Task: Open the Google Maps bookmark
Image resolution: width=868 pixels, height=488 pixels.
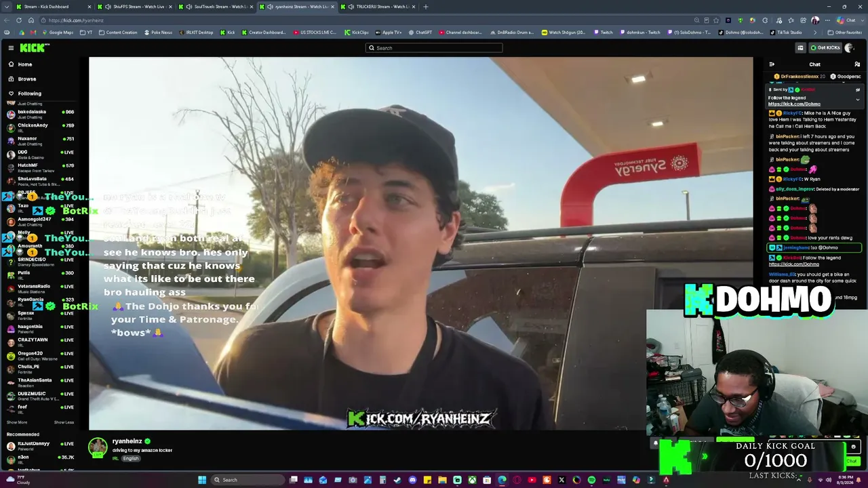Action: pyautogui.click(x=58, y=33)
